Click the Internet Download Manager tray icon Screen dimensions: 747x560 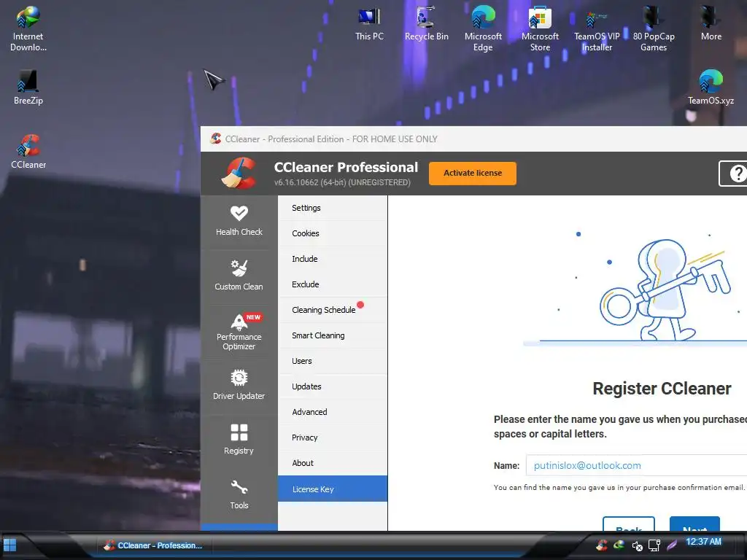tap(619, 545)
